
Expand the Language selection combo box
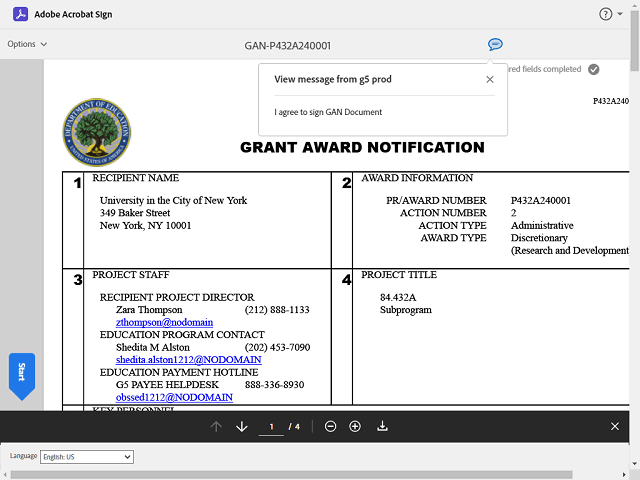(x=86, y=457)
